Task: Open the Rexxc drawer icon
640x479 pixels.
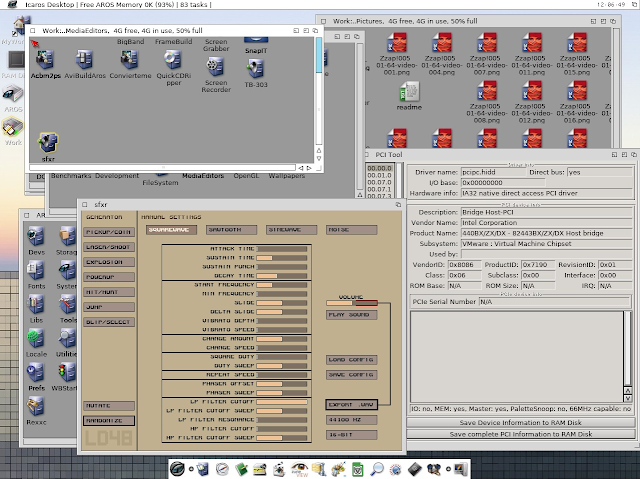Action: (36, 406)
